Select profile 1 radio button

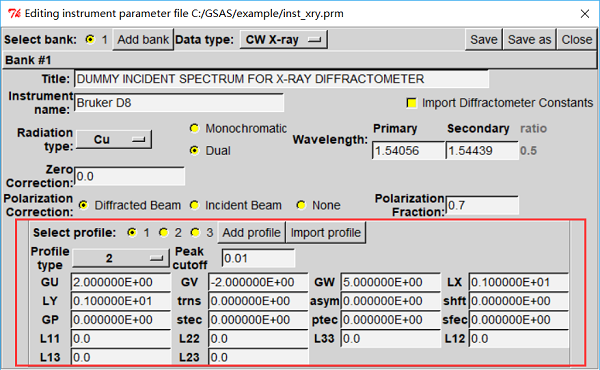[x=132, y=232]
